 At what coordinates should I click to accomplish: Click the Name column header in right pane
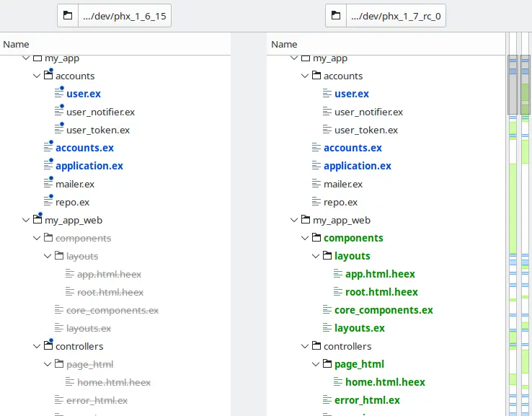tap(284, 44)
